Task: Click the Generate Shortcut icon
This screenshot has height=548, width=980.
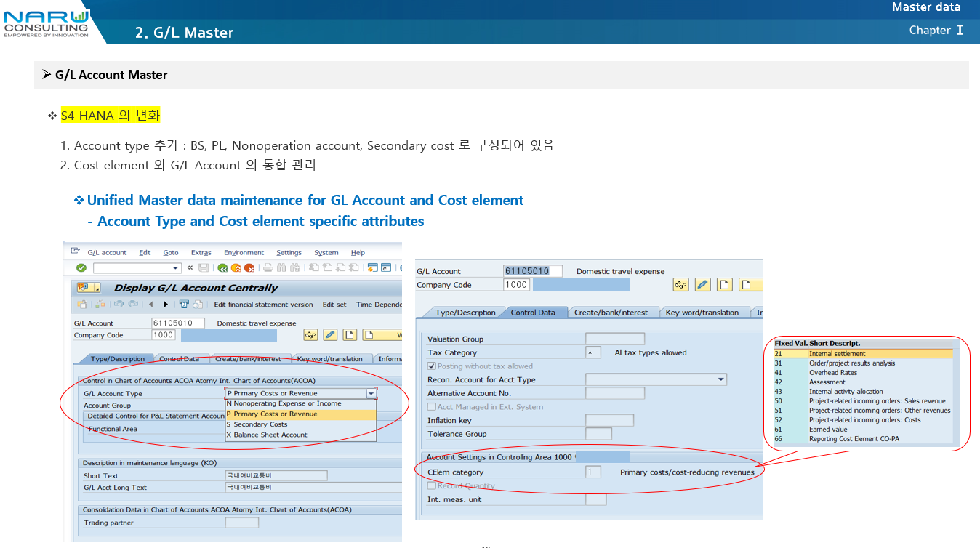Action: coord(386,268)
